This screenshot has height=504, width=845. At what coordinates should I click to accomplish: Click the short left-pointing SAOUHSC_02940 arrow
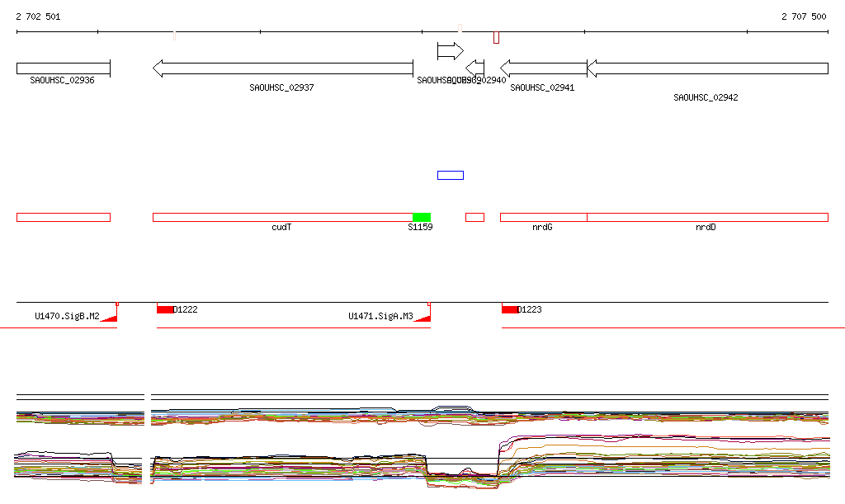pyautogui.click(x=475, y=68)
